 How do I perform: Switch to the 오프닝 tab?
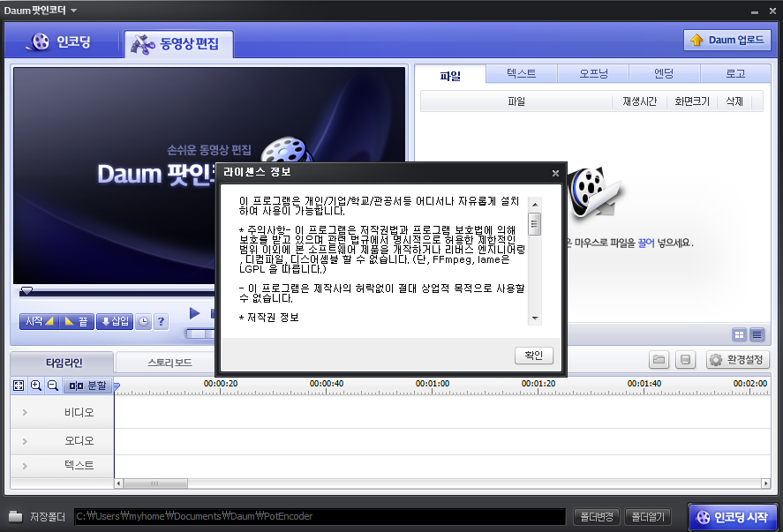[x=593, y=74]
